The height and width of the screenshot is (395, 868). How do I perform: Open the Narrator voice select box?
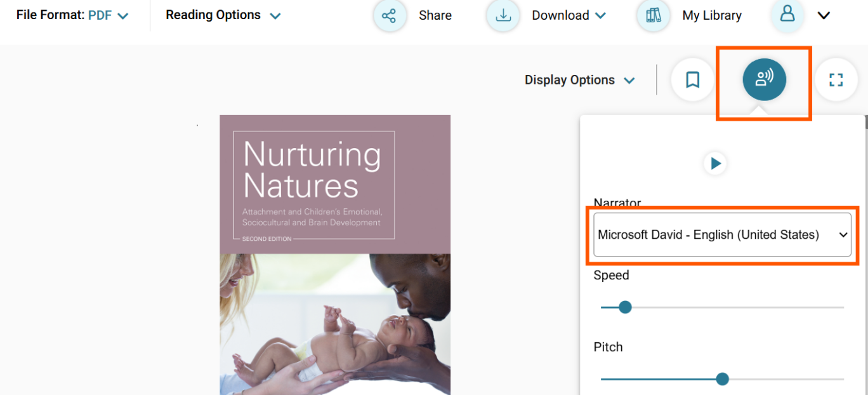[x=722, y=235]
